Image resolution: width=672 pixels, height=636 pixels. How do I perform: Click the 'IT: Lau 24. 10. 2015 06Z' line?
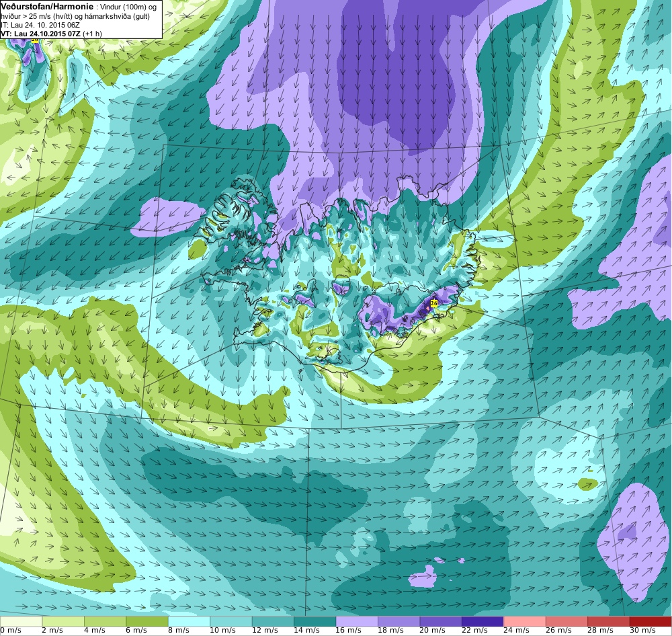[x=40, y=26]
